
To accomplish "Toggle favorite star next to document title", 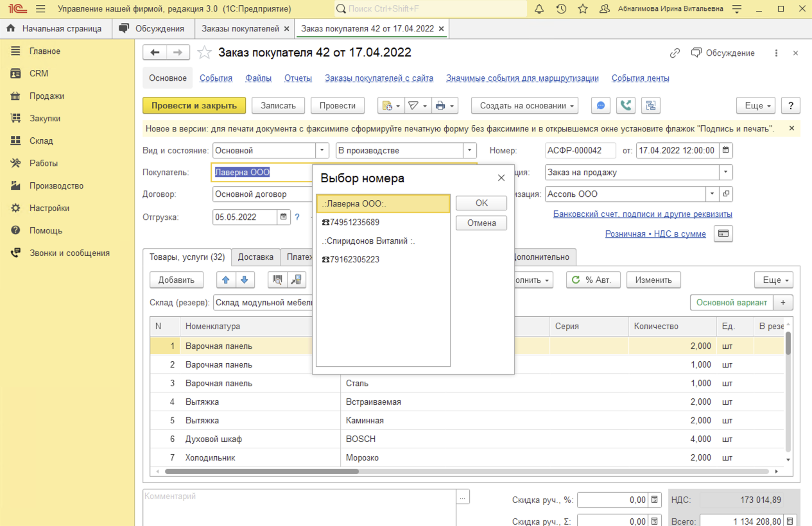I will 204,53.
